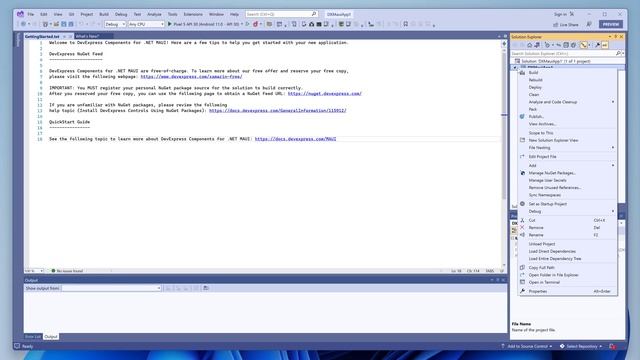Switch to the Error List tab

tap(33, 336)
